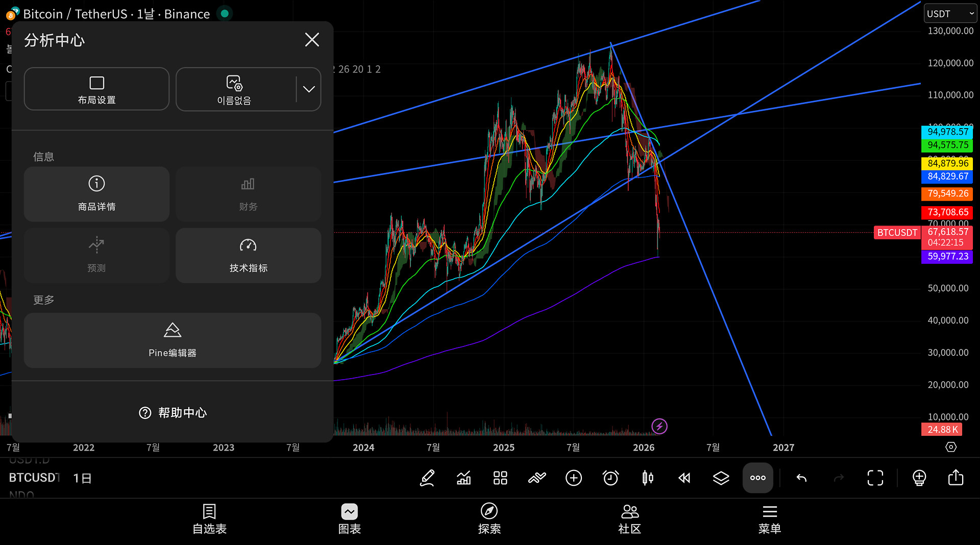Tap the red 73,708.65 price label
This screenshot has height=545, width=980.
pyautogui.click(x=947, y=212)
